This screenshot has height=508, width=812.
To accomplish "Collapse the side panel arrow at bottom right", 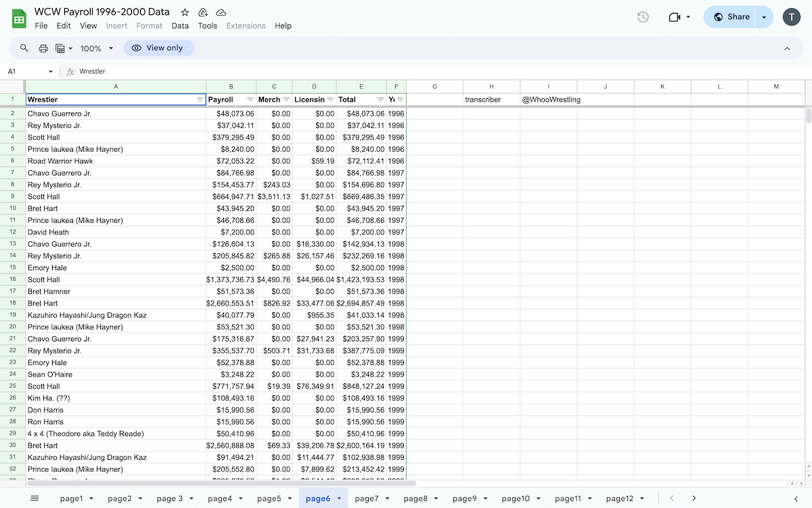I will [796, 499].
